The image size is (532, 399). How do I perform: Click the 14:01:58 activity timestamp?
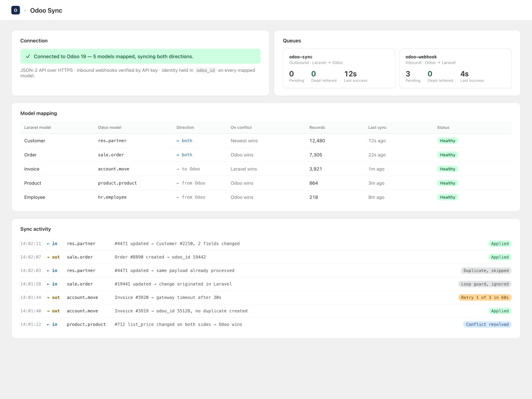[30, 284]
